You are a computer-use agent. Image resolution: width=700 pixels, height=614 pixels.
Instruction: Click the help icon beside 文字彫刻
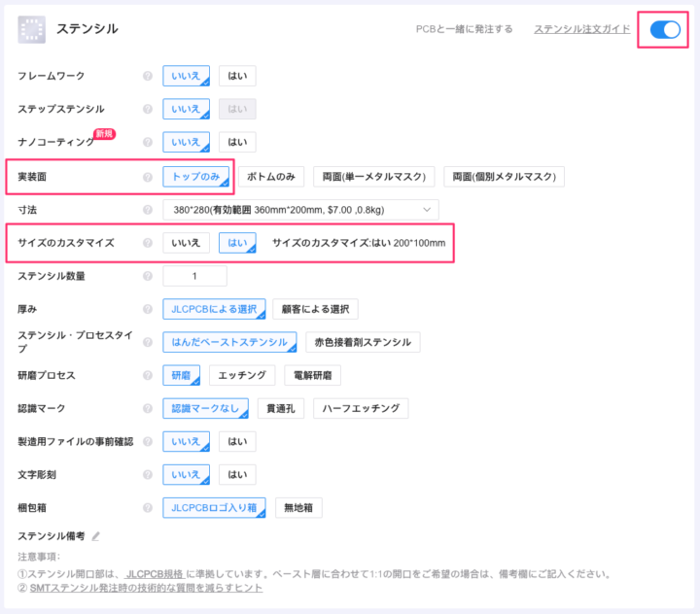148,474
